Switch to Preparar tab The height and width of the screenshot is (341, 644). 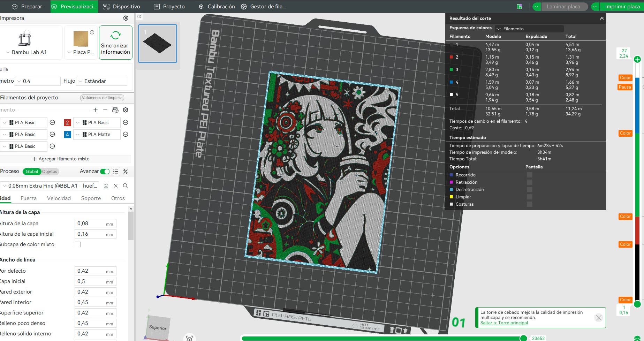click(x=27, y=7)
